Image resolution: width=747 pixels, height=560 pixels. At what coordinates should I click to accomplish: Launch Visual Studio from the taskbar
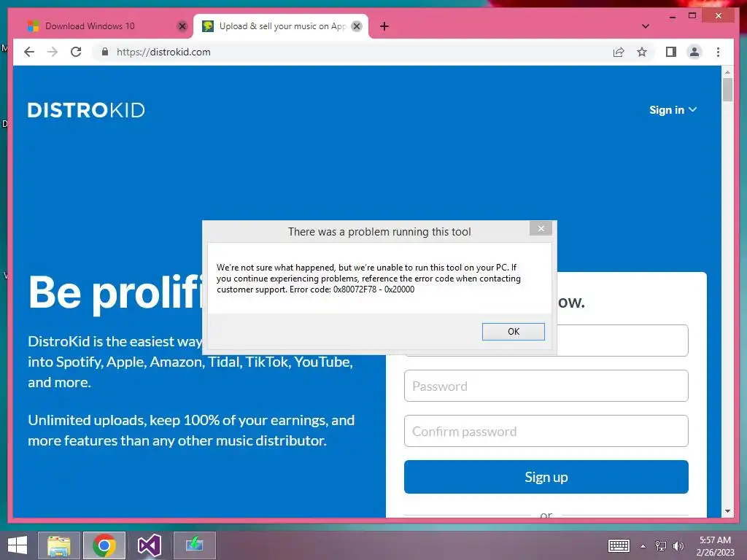(149, 545)
